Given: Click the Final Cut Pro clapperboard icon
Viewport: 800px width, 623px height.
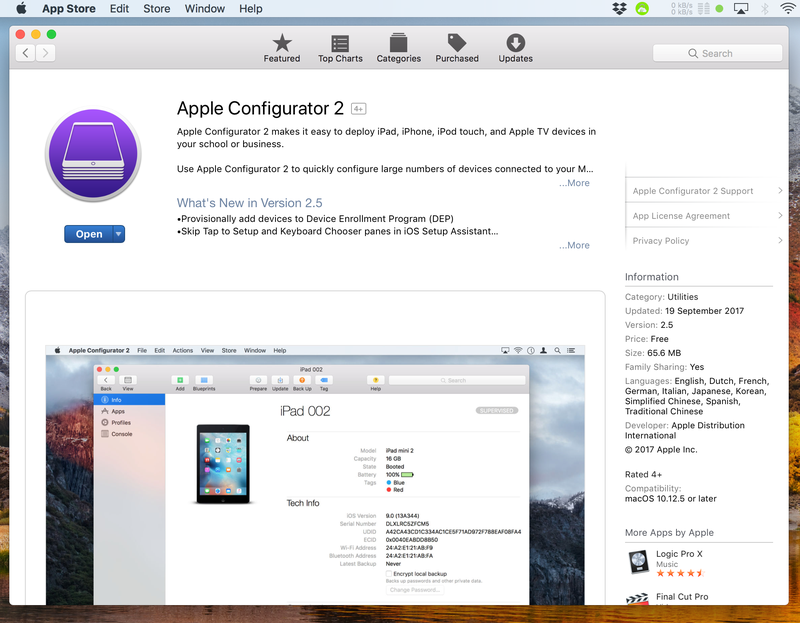Looking at the screenshot, I should [x=638, y=599].
